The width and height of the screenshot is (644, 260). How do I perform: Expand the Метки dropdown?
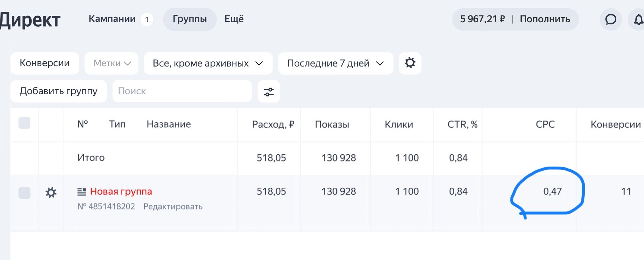[111, 63]
